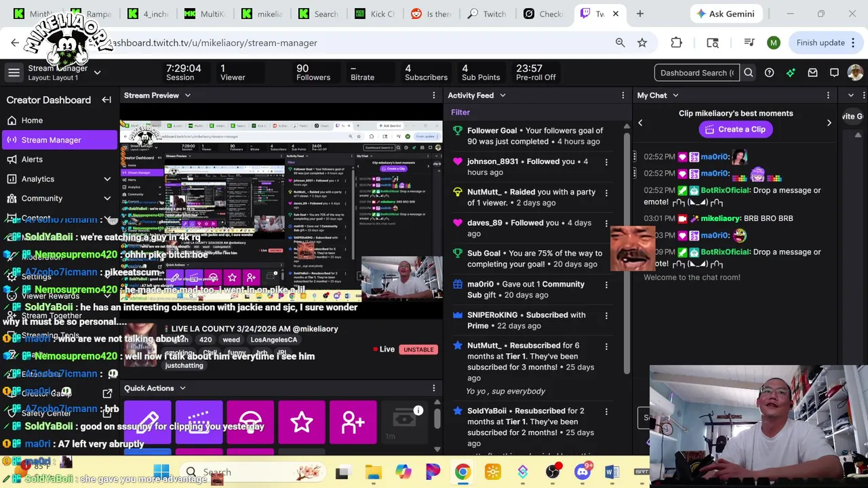Open a new browser tab
Viewport: 868px width, 488px height.
click(x=639, y=14)
